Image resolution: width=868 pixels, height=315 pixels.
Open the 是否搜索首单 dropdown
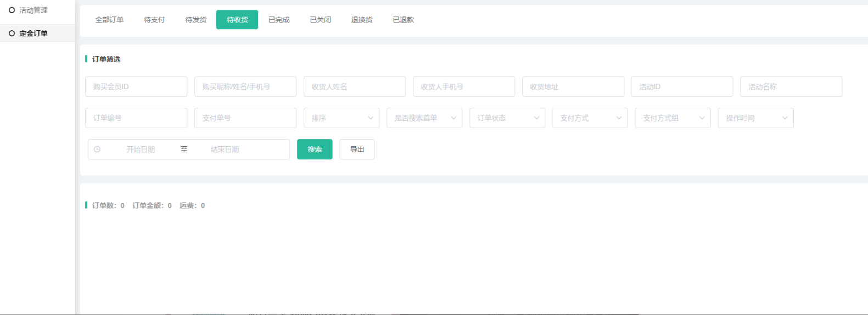pos(424,118)
